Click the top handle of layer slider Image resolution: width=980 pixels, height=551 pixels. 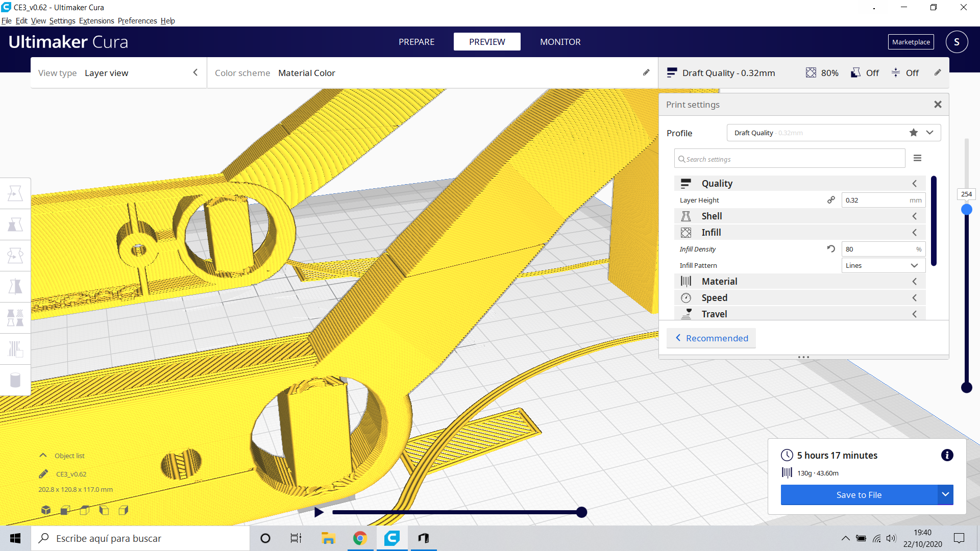click(966, 210)
